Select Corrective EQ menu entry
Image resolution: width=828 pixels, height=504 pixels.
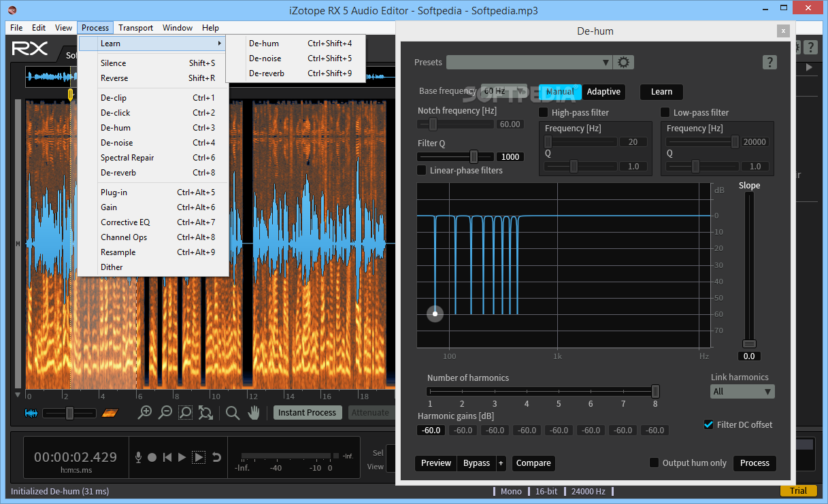[x=153, y=222]
